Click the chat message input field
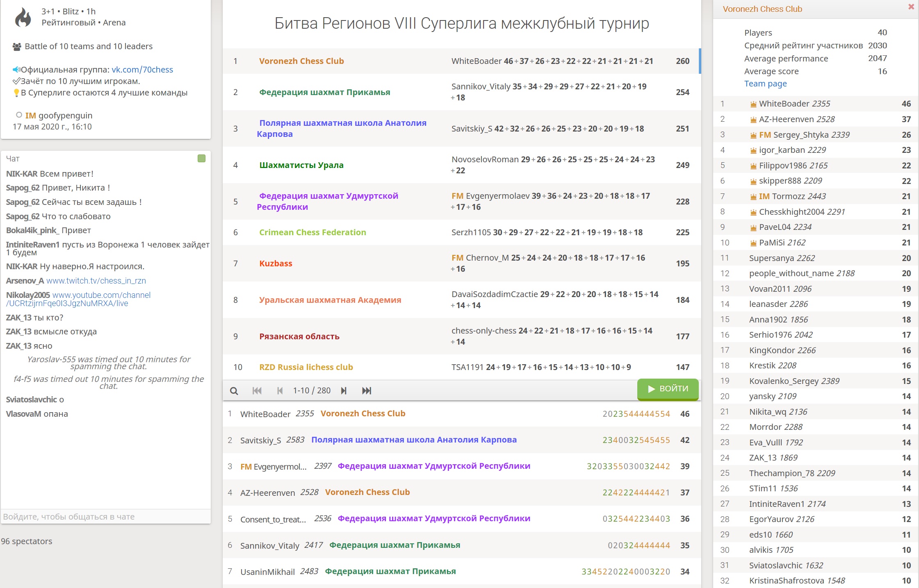The width and height of the screenshot is (919, 588). click(x=106, y=517)
